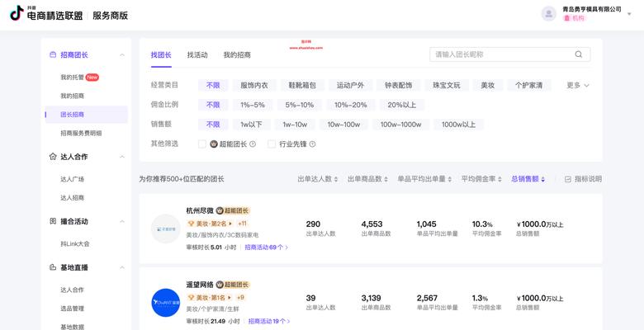Switch to the 我的招商 tab

(x=237, y=54)
